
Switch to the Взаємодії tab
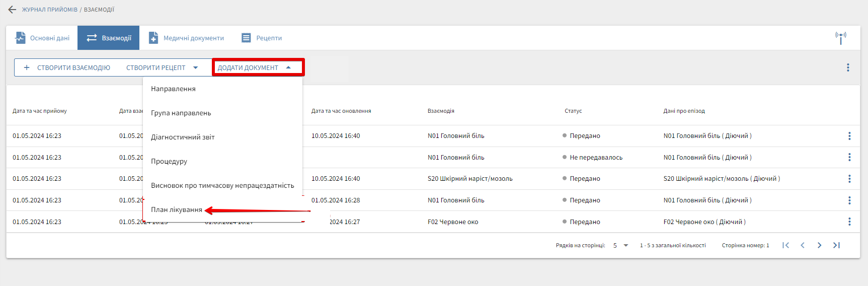click(x=109, y=38)
